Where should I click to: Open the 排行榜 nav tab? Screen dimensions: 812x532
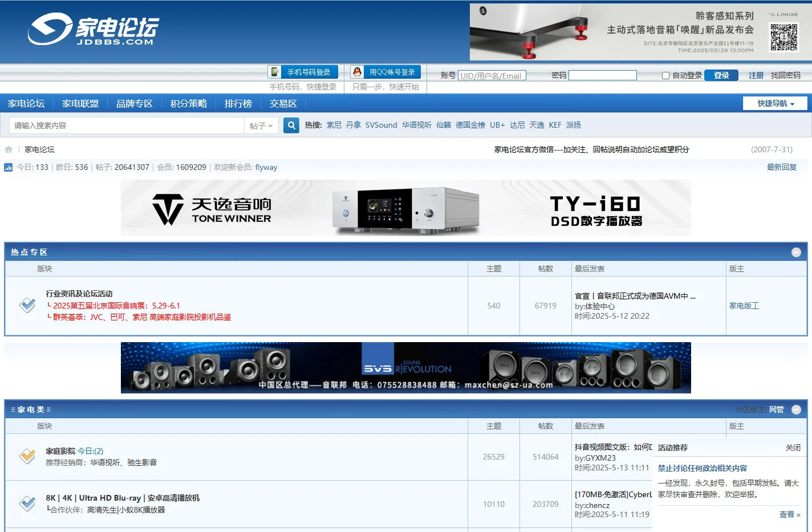238,103
